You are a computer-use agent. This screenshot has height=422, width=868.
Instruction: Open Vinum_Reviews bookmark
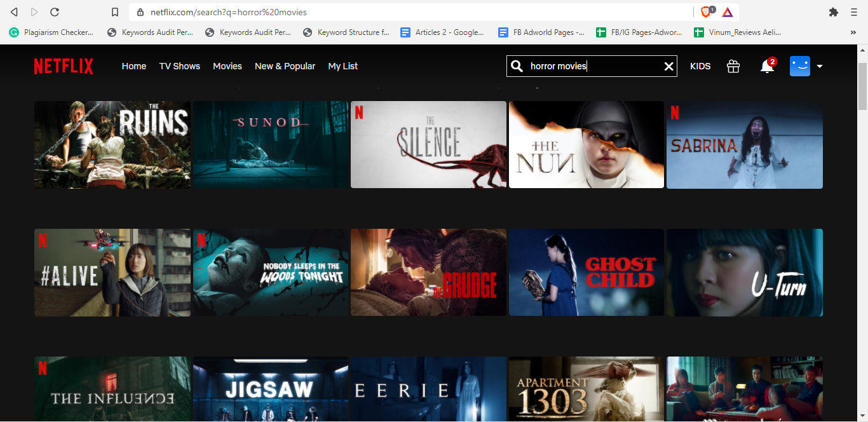(x=737, y=32)
